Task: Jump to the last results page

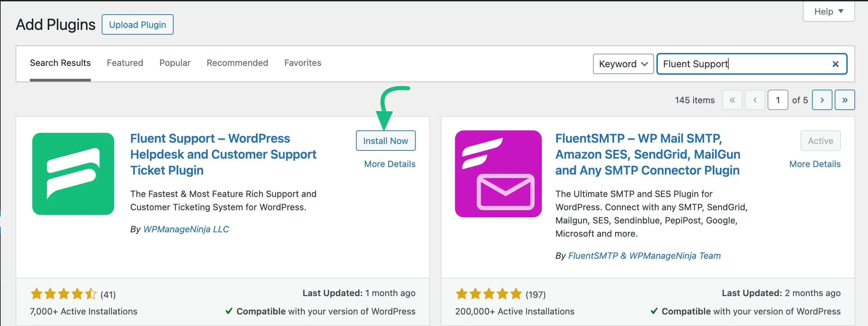Action: tap(845, 99)
